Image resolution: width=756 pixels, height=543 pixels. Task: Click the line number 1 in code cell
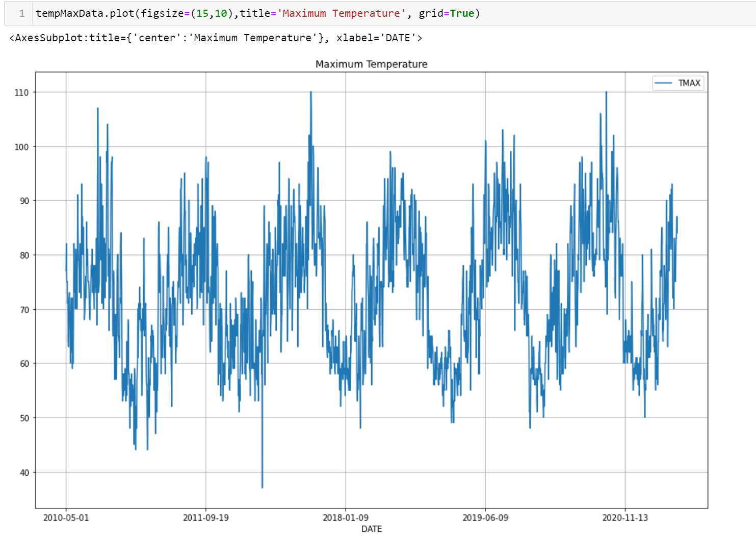[22, 14]
